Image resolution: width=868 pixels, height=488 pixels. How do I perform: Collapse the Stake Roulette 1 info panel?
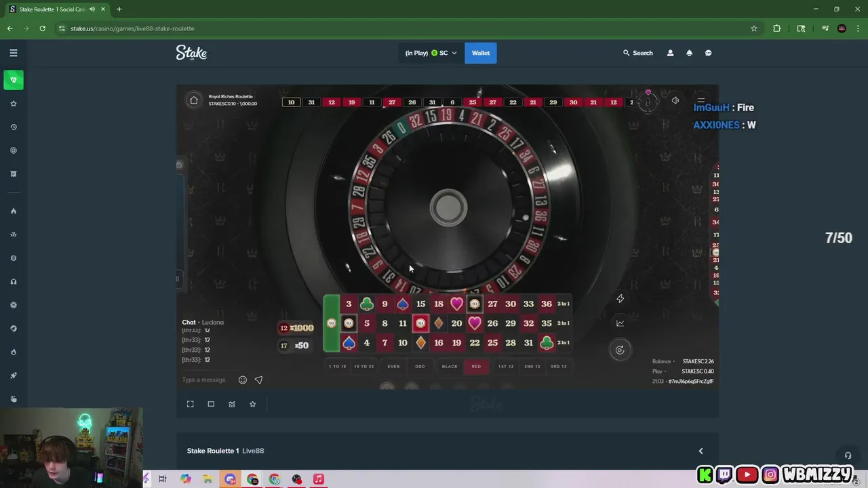701,451
